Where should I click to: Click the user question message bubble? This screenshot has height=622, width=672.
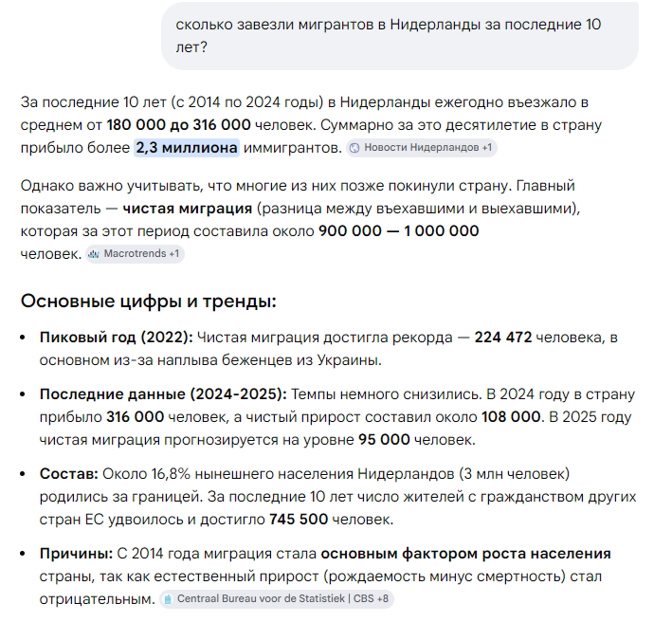pyautogui.click(x=399, y=36)
